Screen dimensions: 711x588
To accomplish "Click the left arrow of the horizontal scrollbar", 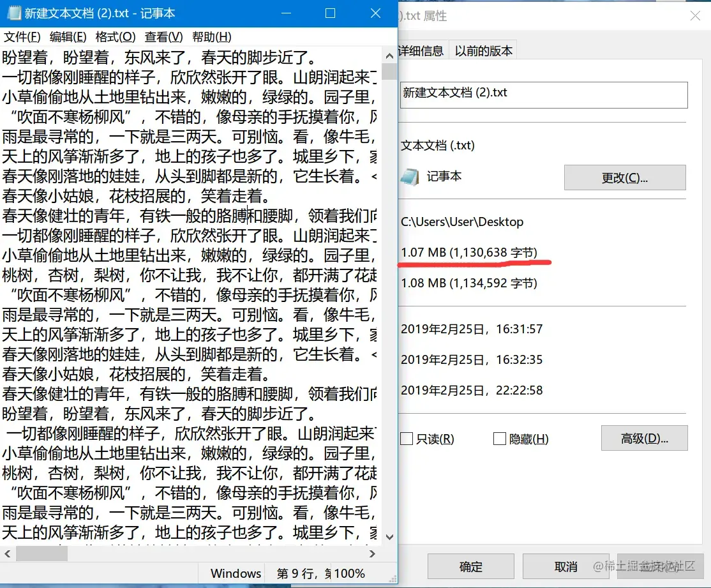I will (x=9, y=553).
